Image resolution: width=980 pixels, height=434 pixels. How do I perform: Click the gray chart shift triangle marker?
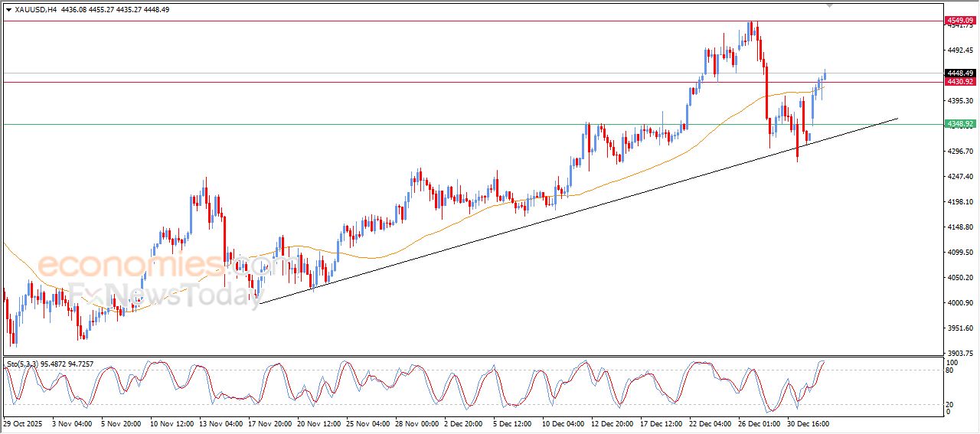[x=829, y=5]
